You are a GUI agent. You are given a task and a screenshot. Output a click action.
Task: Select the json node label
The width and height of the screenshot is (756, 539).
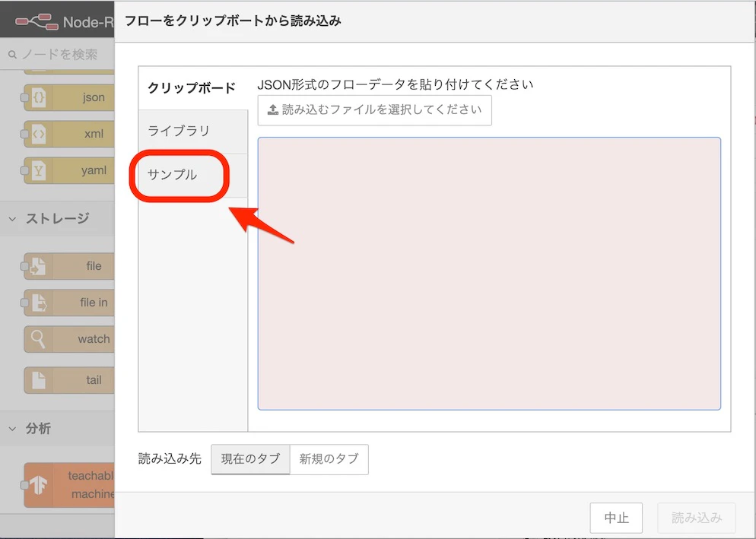pyautogui.click(x=94, y=97)
